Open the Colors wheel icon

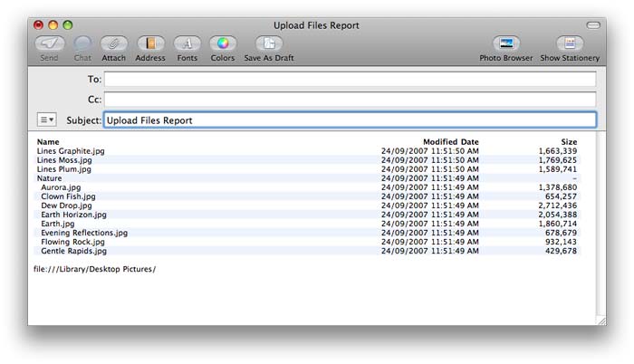pyautogui.click(x=223, y=43)
